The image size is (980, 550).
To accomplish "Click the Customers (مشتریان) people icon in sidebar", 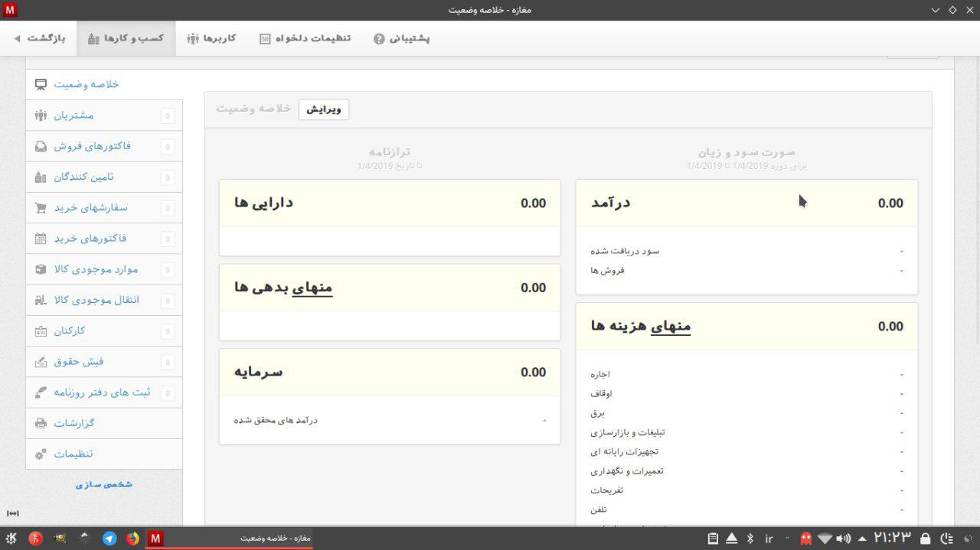I will [41, 116].
